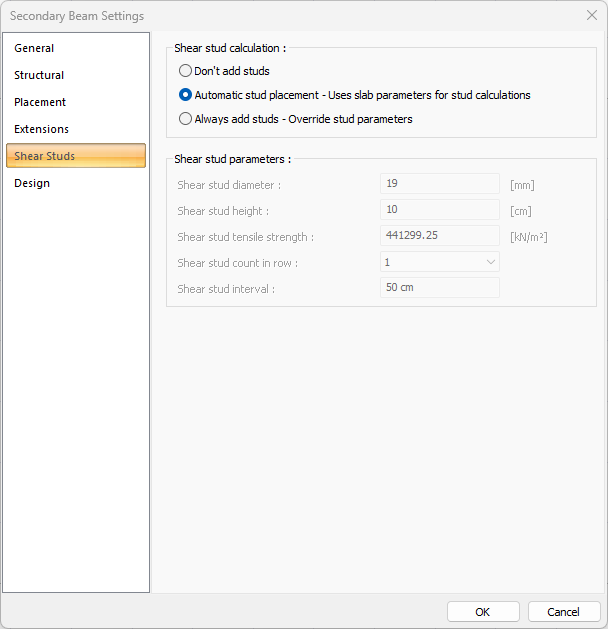The height and width of the screenshot is (629, 608).
Task: Click the "Shear stud parameters" group heading
Action: [232, 159]
